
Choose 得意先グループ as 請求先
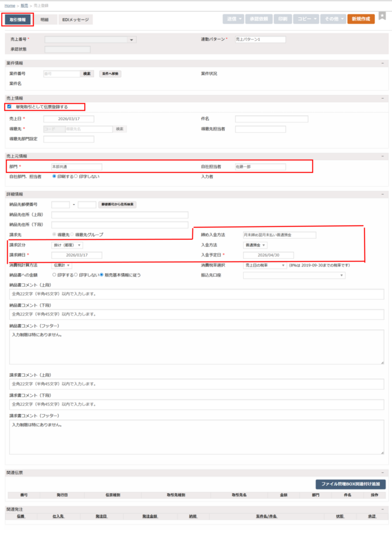(x=72, y=234)
